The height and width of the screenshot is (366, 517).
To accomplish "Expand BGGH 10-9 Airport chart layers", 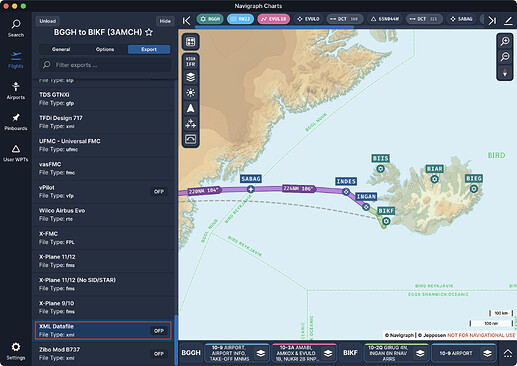I will [x=261, y=353].
